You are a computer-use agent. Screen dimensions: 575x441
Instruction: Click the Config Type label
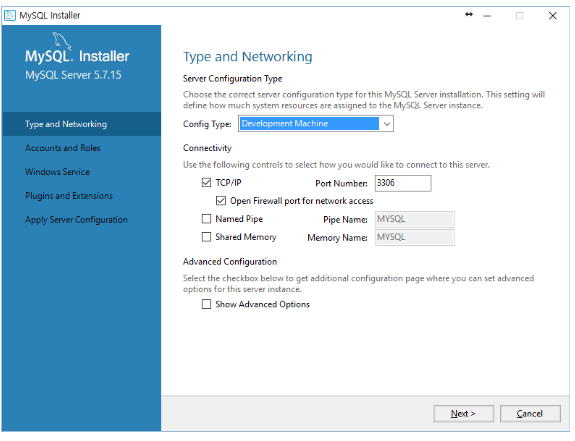(207, 124)
